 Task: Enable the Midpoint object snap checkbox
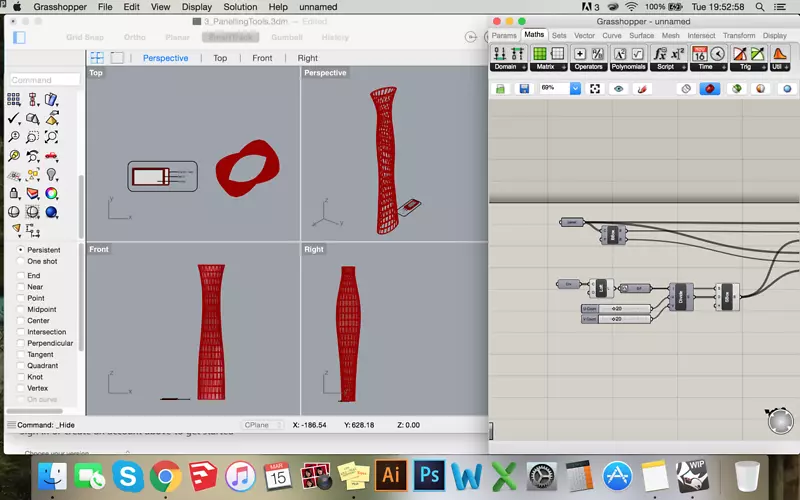(x=21, y=309)
